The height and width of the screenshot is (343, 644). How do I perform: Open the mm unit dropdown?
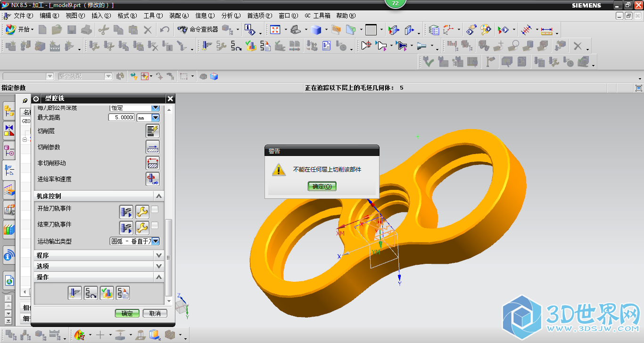(x=155, y=118)
